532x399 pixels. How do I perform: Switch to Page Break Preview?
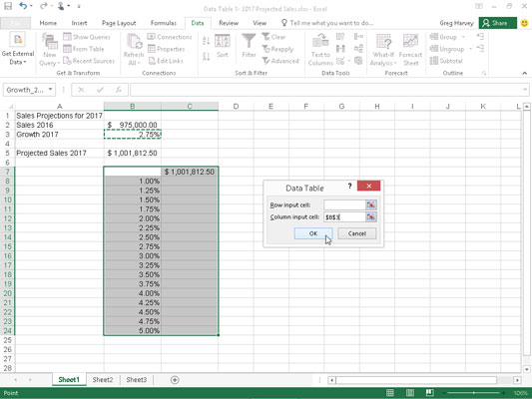(429, 393)
